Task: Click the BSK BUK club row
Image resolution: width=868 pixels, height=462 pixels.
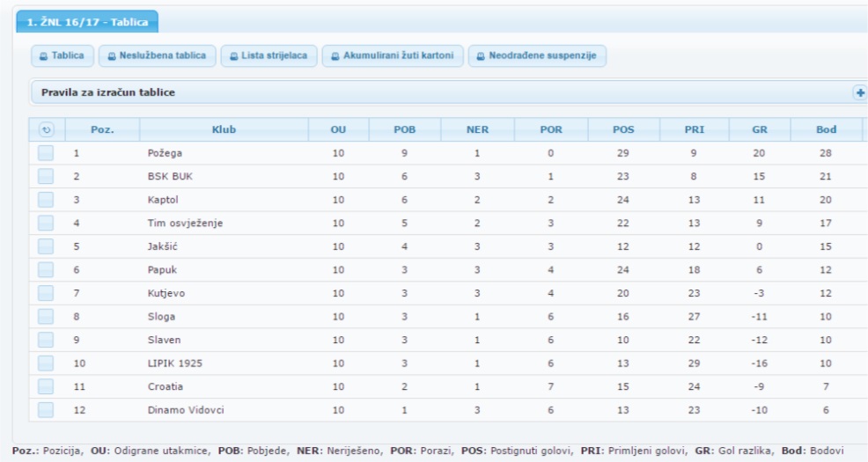Action: (170, 176)
